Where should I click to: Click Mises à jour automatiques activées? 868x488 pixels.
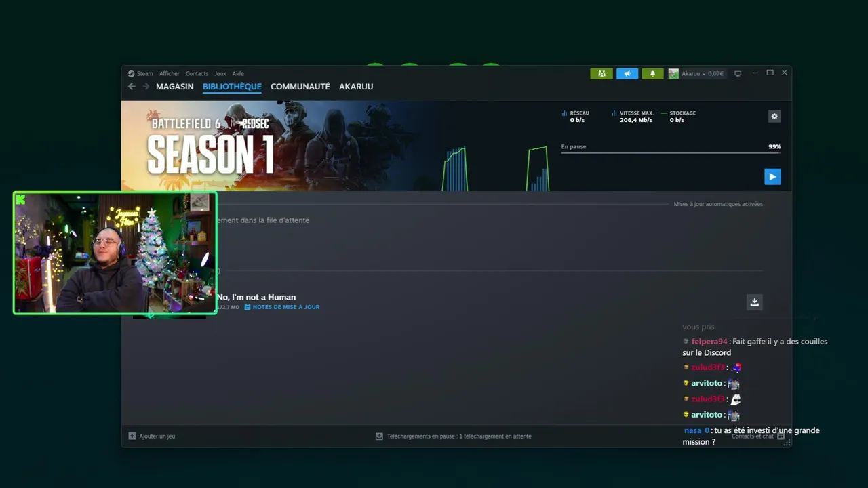718,204
